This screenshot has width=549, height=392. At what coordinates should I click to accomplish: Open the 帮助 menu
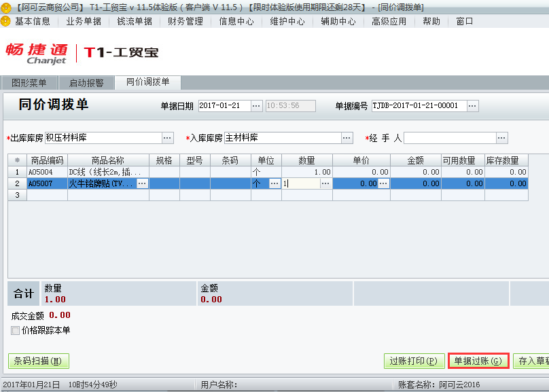point(431,21)
